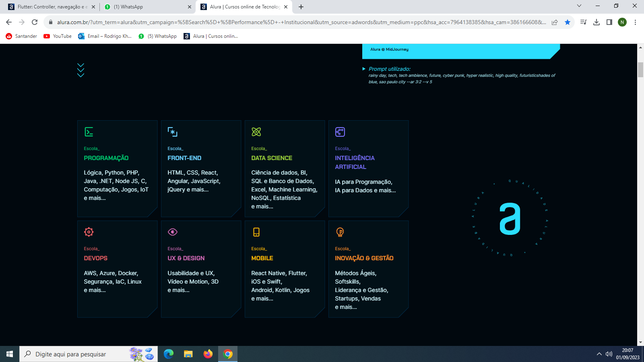
Task: Close the Alura browser tab
Action: click(x=286, y=7)
